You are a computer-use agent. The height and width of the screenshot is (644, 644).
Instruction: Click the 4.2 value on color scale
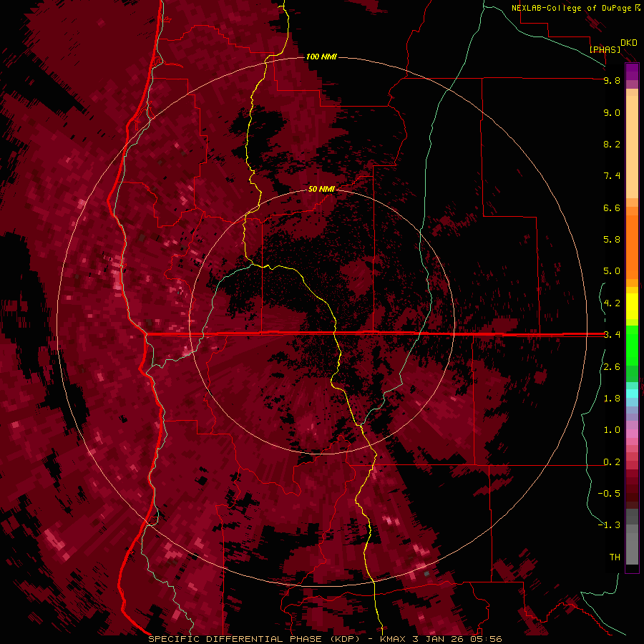click(x=612, y=303)
